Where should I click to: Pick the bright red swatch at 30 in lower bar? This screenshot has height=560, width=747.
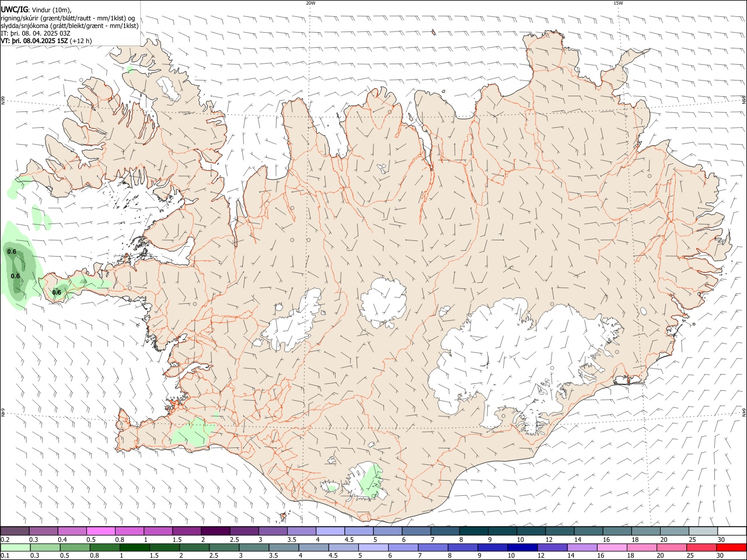click(x=731, y=548)
